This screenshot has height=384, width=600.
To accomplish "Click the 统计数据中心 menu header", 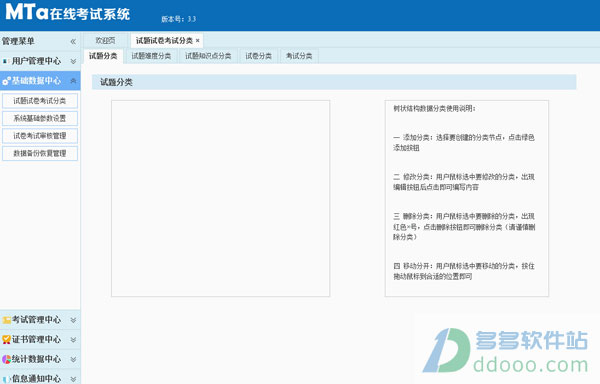I will pos(40,359).
